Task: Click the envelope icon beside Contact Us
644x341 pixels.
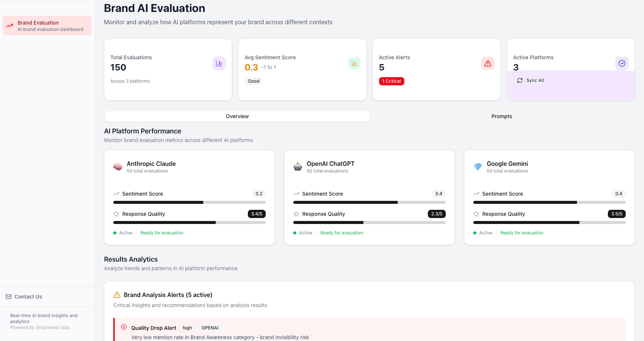Action: (8, 296)
